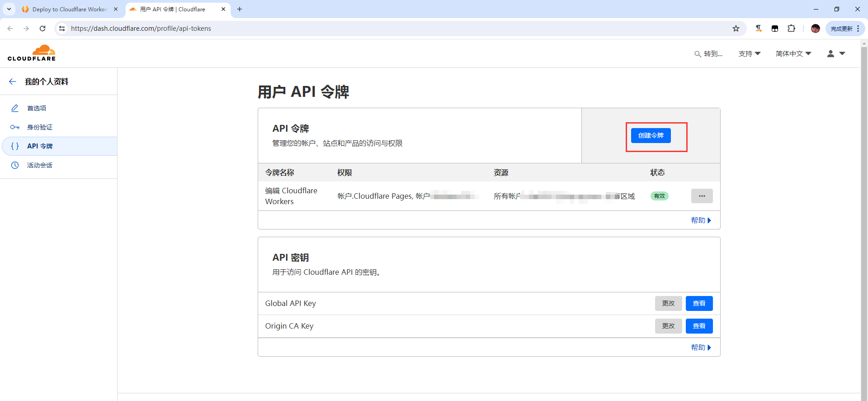The height and width of the screenshot is (401, 868).
Task: Expand the 支持 dropdown
Action: (x=750, y=54)
